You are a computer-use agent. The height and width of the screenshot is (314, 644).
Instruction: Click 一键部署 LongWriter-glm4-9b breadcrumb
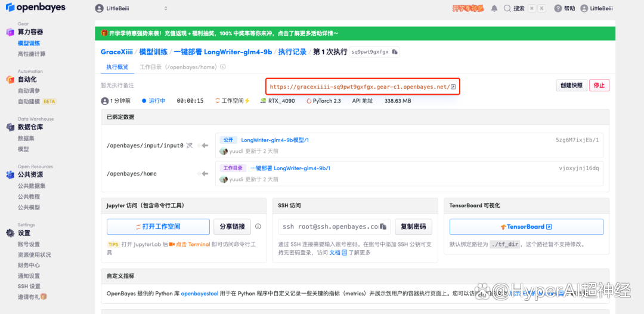pos(222,52)
